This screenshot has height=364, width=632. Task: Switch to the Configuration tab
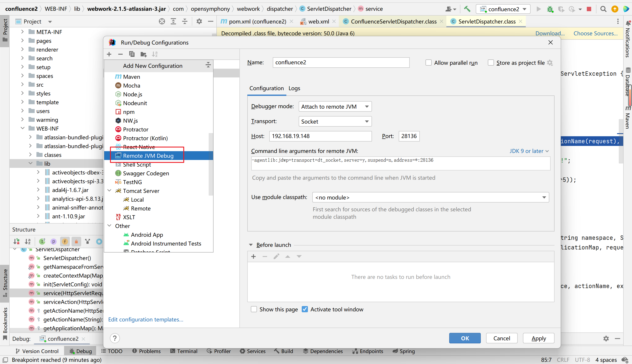click(267, 88)
